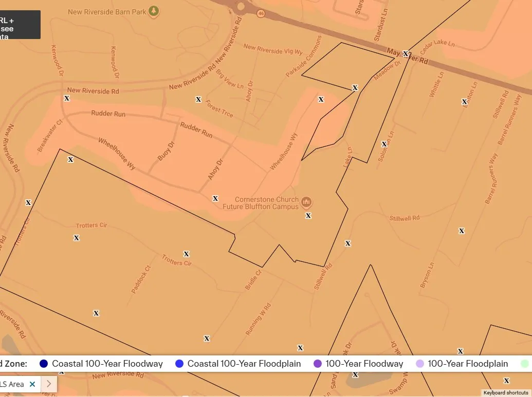
Task: Click the Coastal 100-Year Floodway dark blue swatch
Action: tap(44, 364)
